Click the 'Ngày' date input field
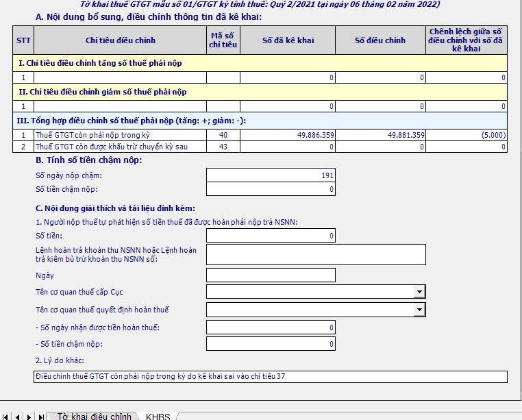This screenshot has height=420, width=522. coord(271,275)
